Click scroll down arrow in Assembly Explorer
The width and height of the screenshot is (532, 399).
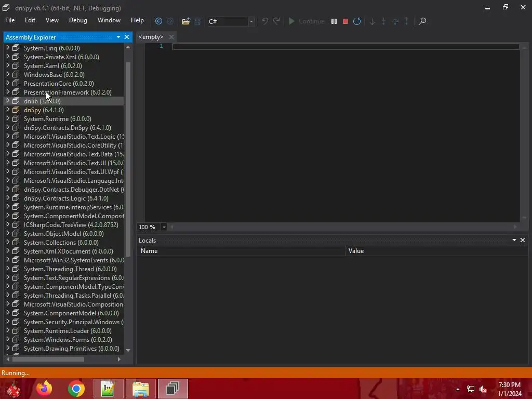tap(128, 350)
